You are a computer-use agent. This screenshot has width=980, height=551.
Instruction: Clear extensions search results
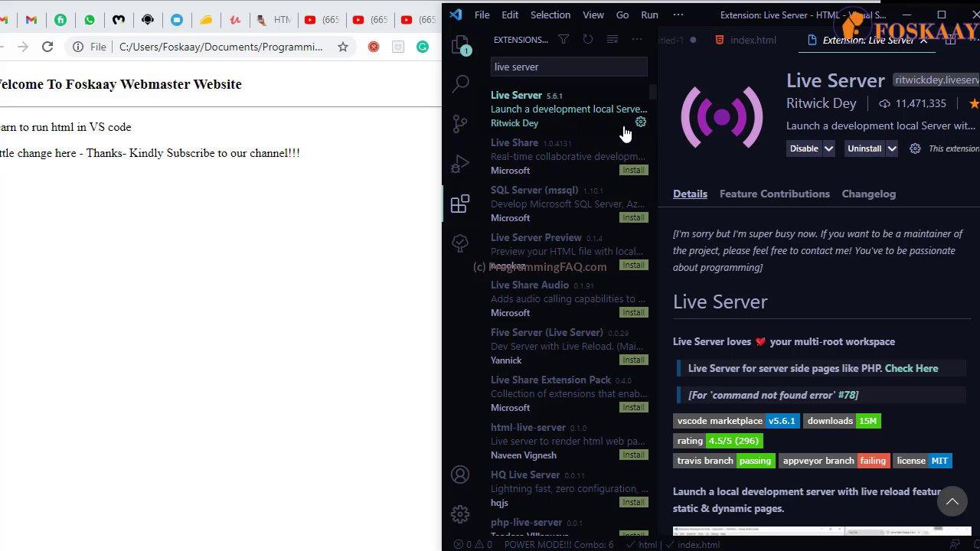(612, 39)
